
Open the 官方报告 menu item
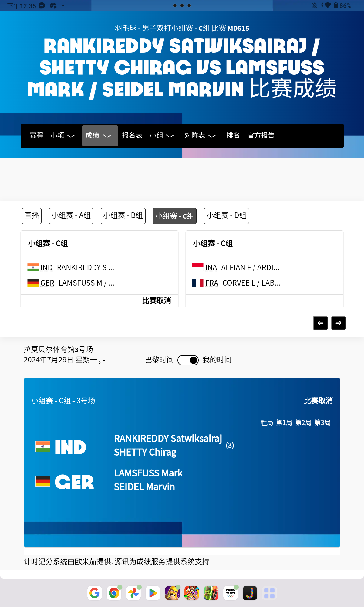(x=261, y=135)
